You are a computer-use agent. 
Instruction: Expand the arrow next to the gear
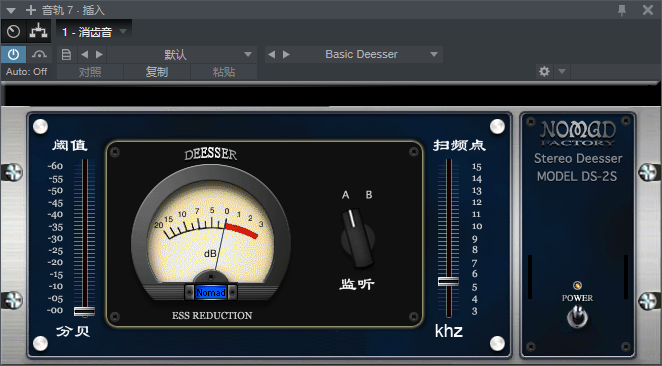click(x=562, y=71)
